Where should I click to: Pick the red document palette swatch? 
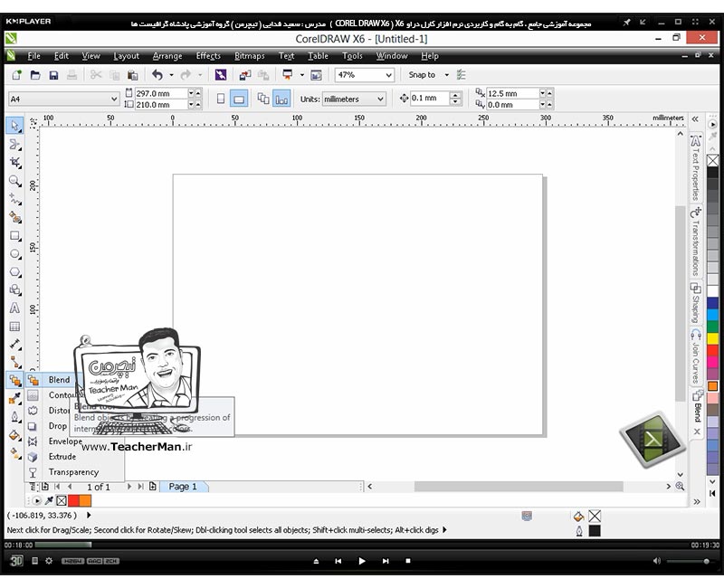(x=73, y=500)
